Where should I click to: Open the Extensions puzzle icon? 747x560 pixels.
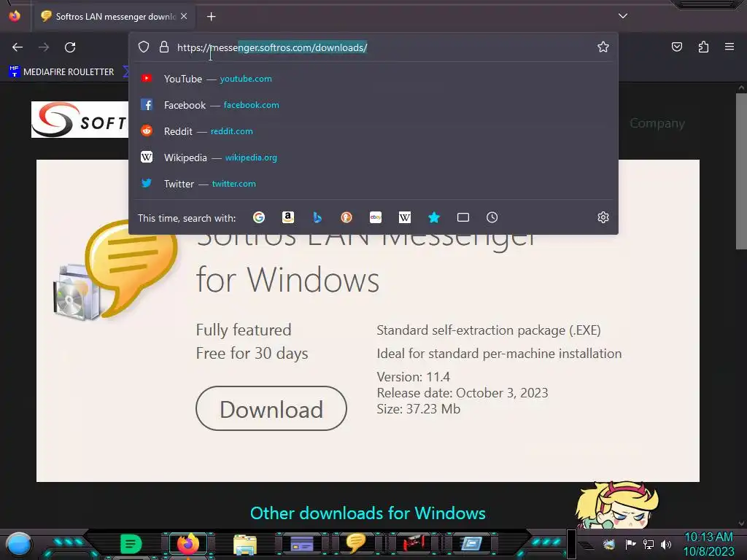703,47
